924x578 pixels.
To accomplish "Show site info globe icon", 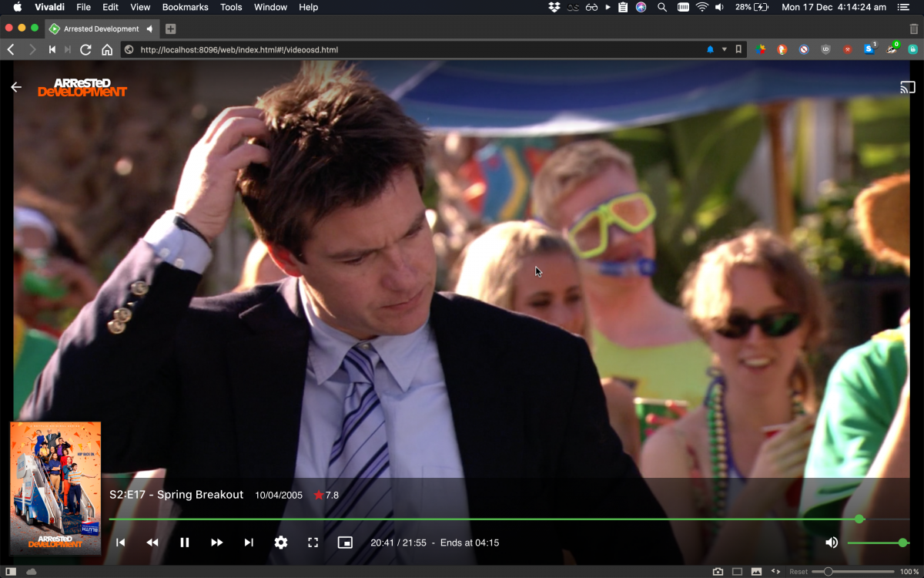I will [x=129, y=49].
